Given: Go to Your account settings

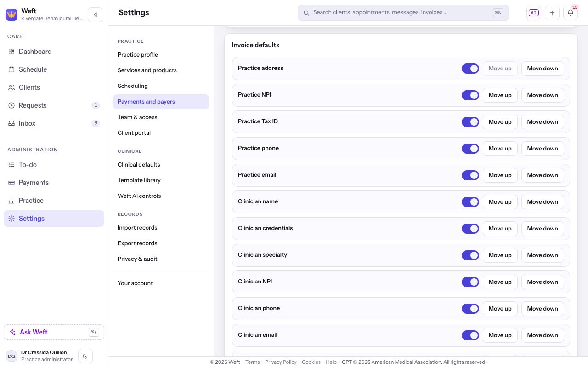Looking at the screenshot, I should (161, 283).
